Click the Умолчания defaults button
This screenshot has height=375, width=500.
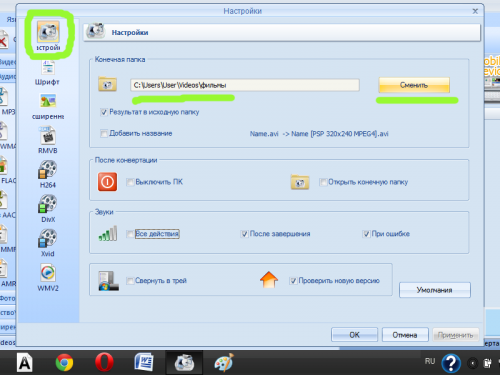pos(435,290)
